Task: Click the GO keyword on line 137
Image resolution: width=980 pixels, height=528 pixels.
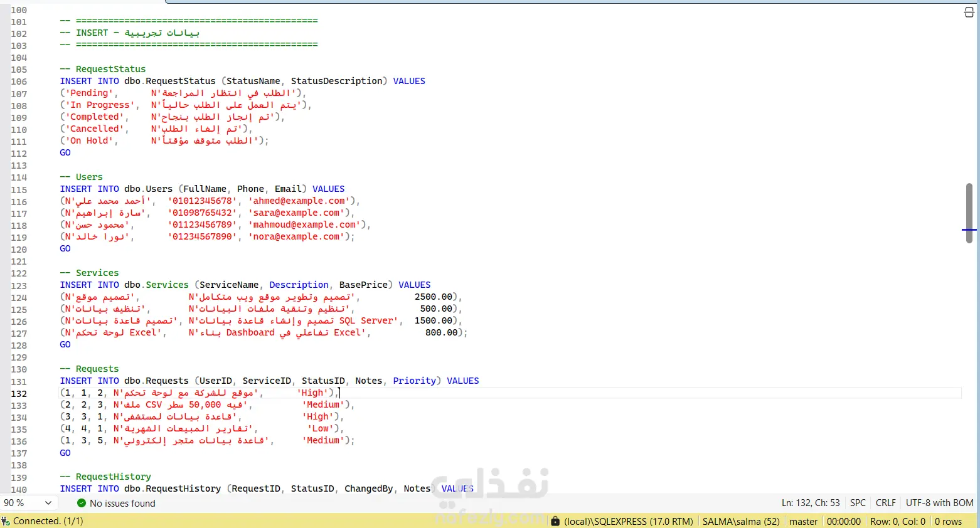Action: [65, 453]
